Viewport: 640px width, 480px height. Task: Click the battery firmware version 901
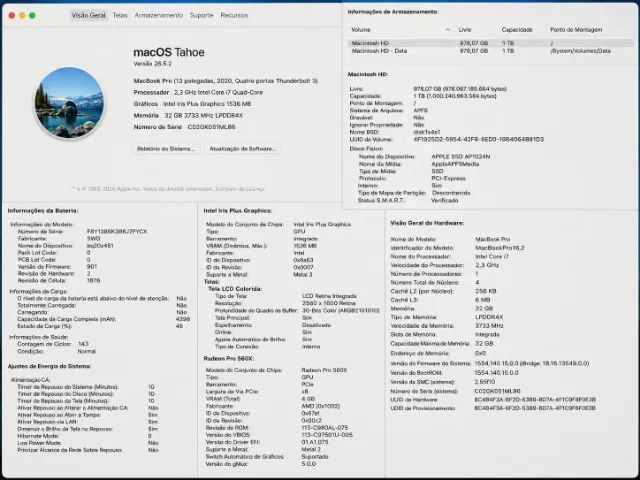click(91, 267)
